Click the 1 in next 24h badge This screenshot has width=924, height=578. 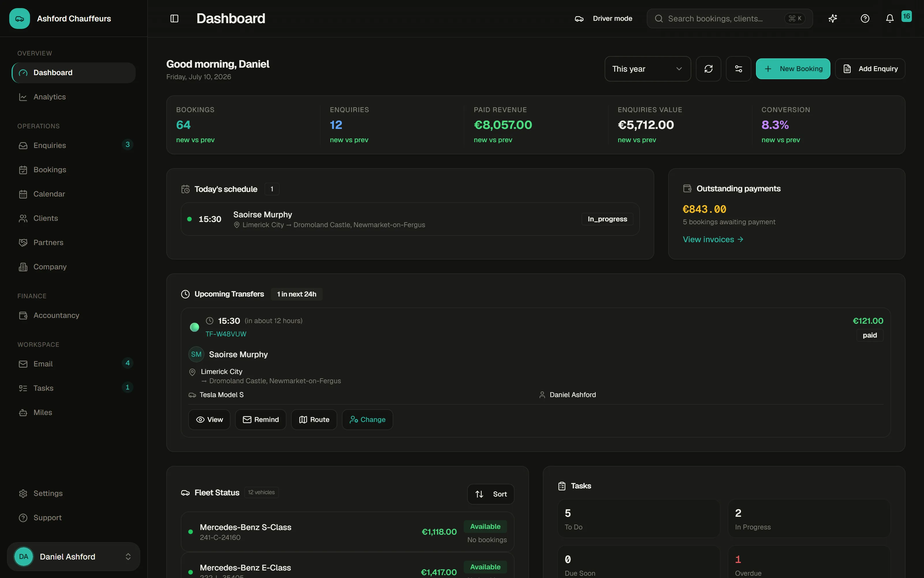coord(297,294)
